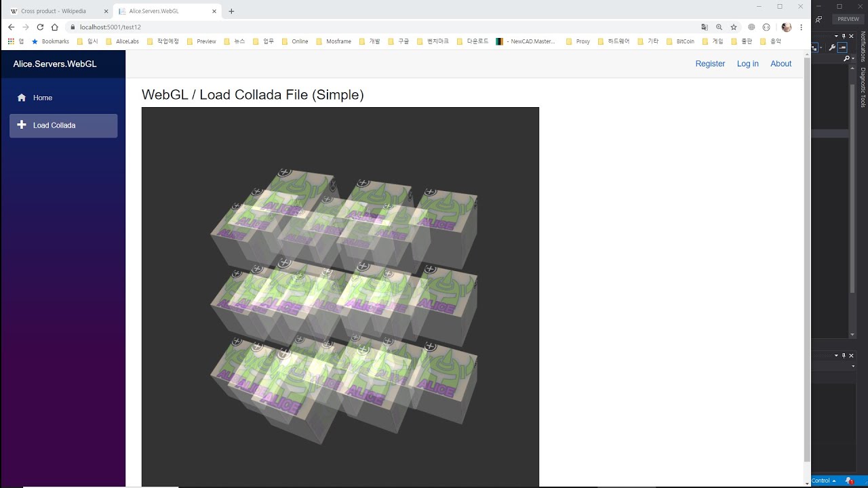Viewport: 868px width, 488px height.
Task: Open a new browser tab
Action: coord(231,11)
